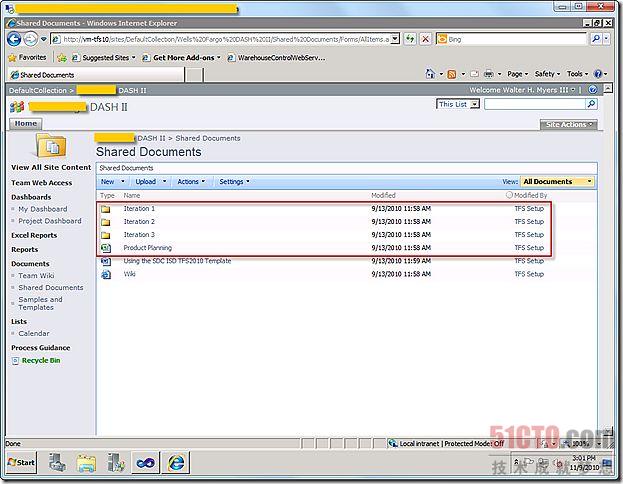623x484 pixels.
Task: Open Project Dashboard sidebar link
Action: coord(50,221)
